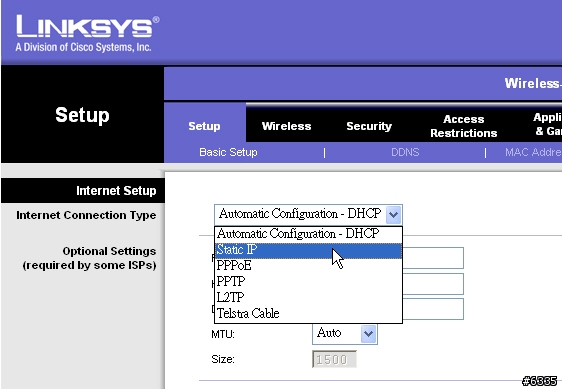Open the Security tab
The width and height of the screenshot is (562, 389).
[x=369, y=126]
